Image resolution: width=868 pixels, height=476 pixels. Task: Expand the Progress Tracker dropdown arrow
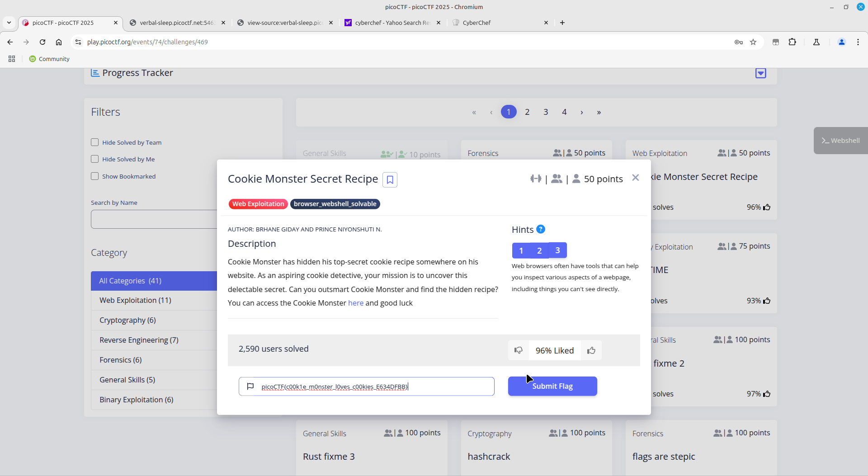tap(760, 73)
